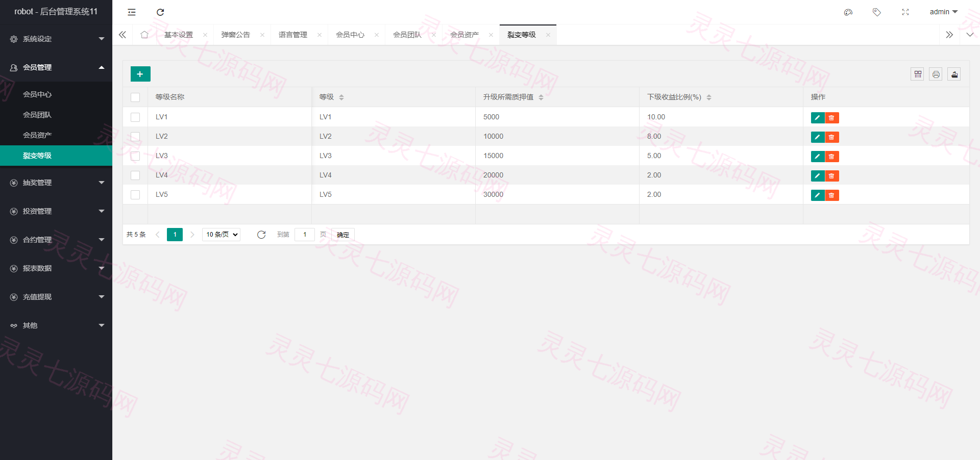Click the green add level plus button
The height and width of the screenshot is (460, 980).
140,74
